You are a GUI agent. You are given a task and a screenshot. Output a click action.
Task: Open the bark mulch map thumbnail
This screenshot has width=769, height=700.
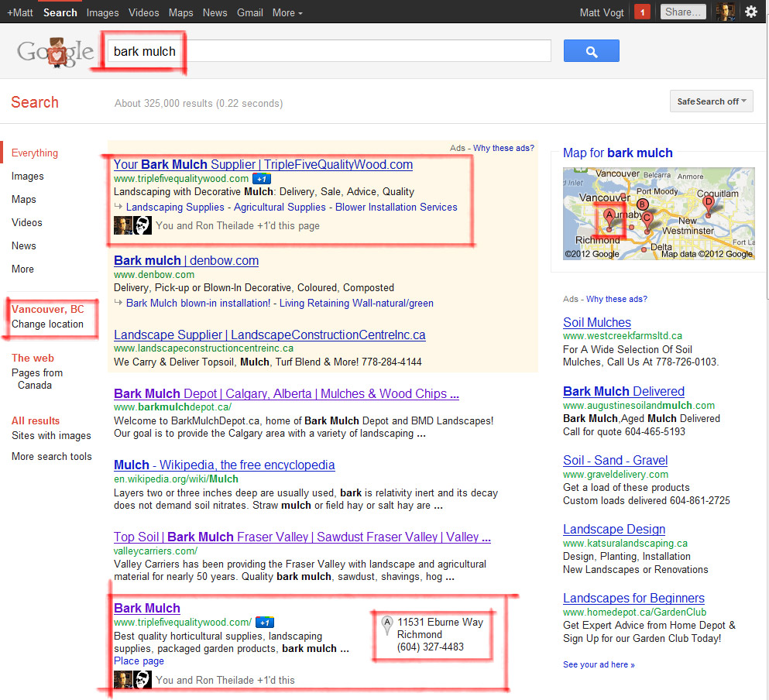tap(658, 214)
